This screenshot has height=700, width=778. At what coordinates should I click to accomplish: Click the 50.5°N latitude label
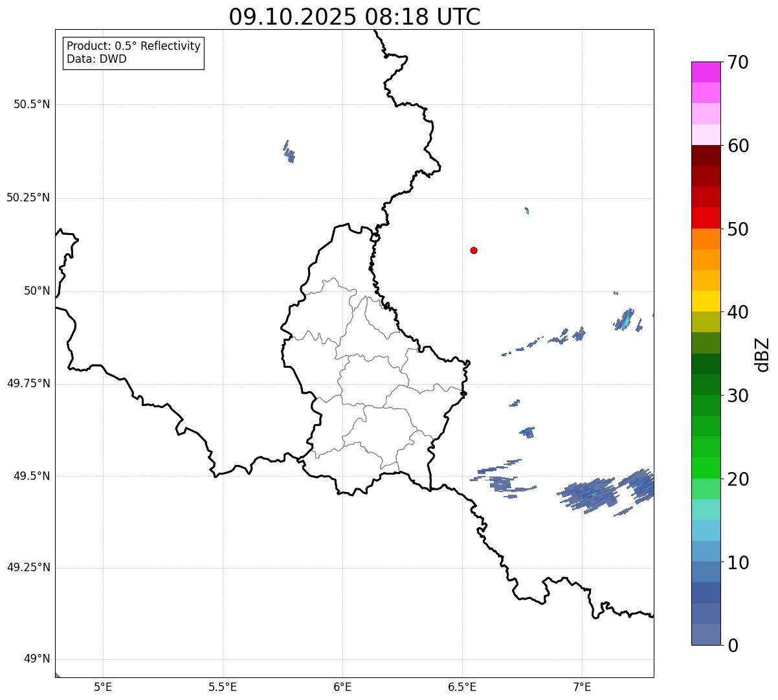[x=32, y=104]
